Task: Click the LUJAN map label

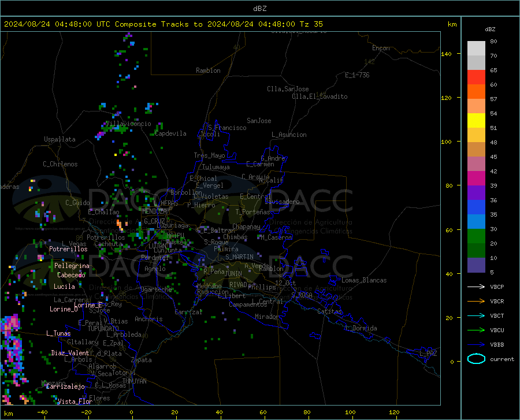Action: click(157, 246)
